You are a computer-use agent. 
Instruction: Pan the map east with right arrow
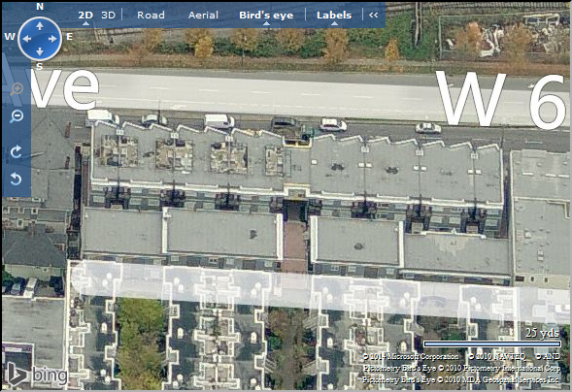pos(52,39)
